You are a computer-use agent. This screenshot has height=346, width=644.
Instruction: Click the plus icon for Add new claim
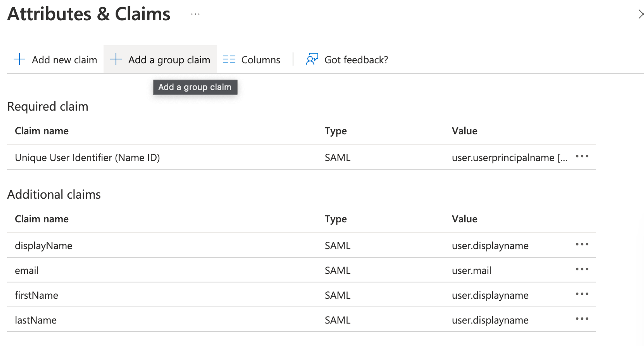click(x=19, y=59)
